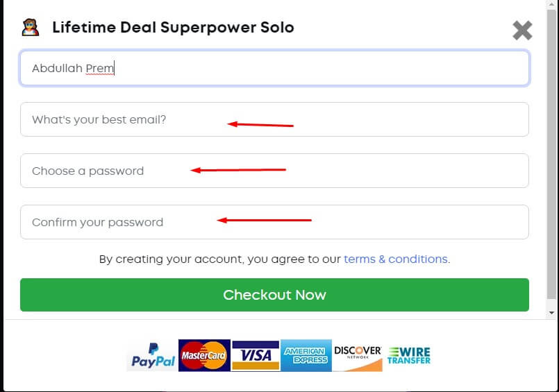The image size is (559, 392).
Task: Click the Checkout Now button
Action: (274, 295)
